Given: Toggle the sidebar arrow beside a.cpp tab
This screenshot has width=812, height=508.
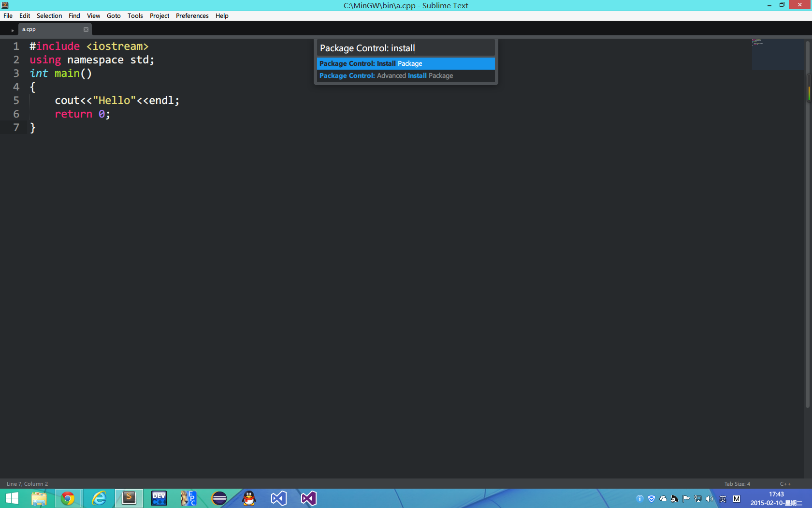Looking at the screenshot, I should 13,30.
